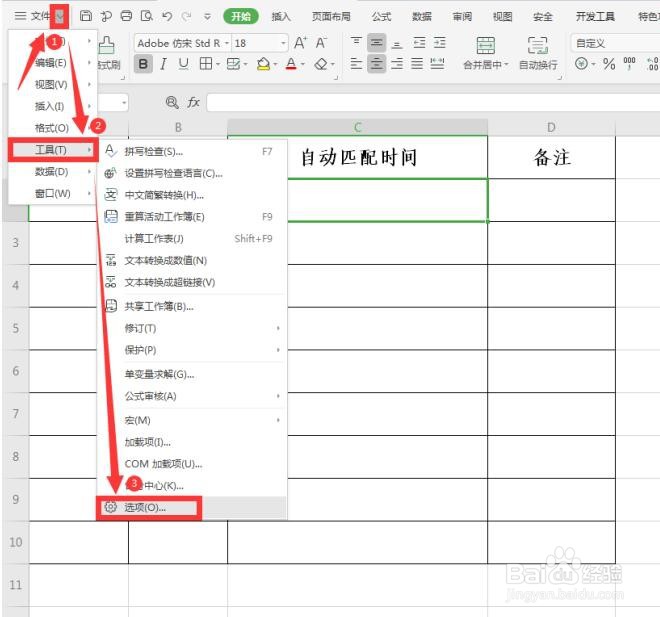This screenshot has width=660, height=617.
Task: Click the Save icon in quick access toolbar
Action: coord(86,16)
